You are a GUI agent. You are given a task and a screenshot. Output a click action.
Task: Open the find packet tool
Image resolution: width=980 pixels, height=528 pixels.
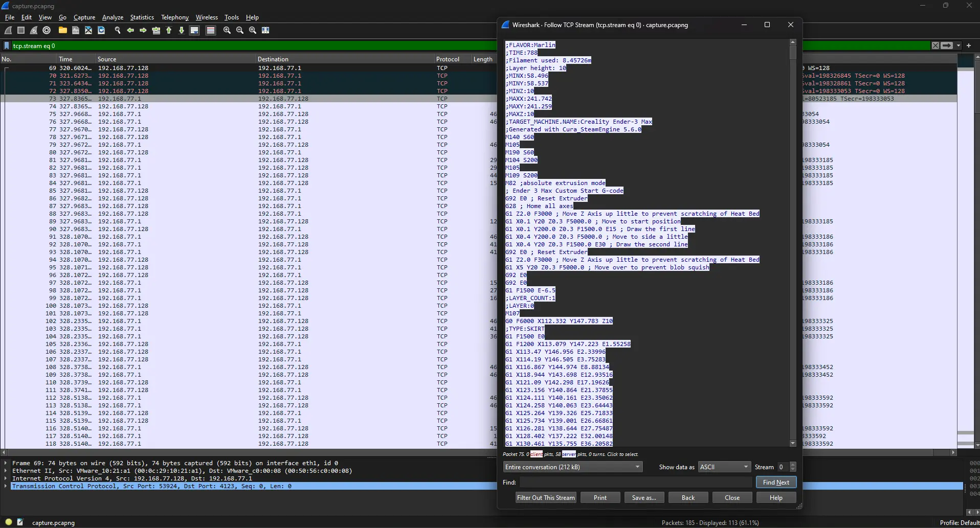click(x=118, y=30)
